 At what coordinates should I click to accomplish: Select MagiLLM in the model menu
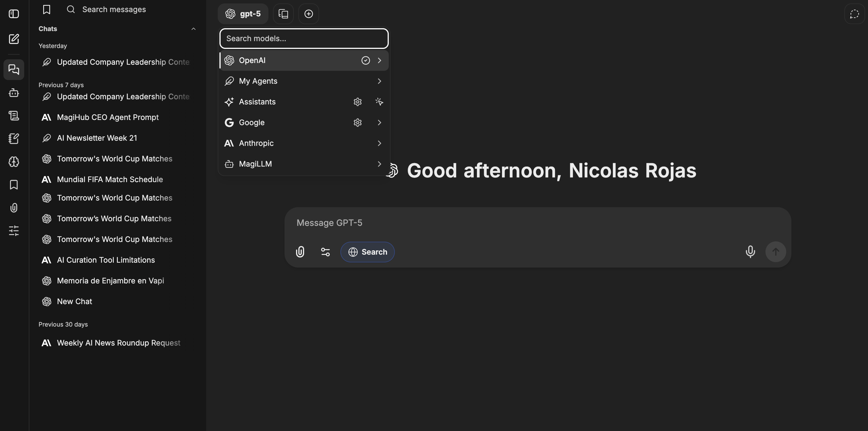point(304,164)
